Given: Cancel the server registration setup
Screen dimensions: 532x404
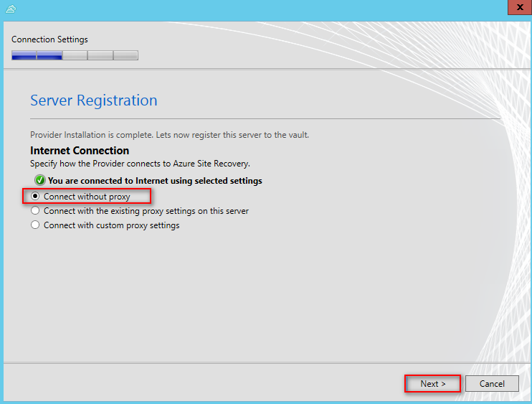Looking at the screenshot, I should point(492,384).
